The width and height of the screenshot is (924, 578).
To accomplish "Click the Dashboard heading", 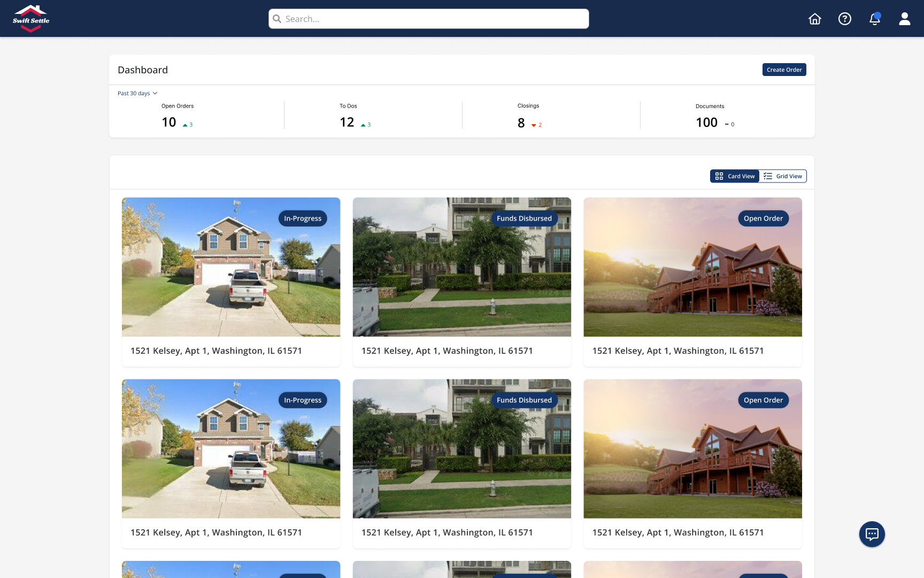I will pos(143,70).
